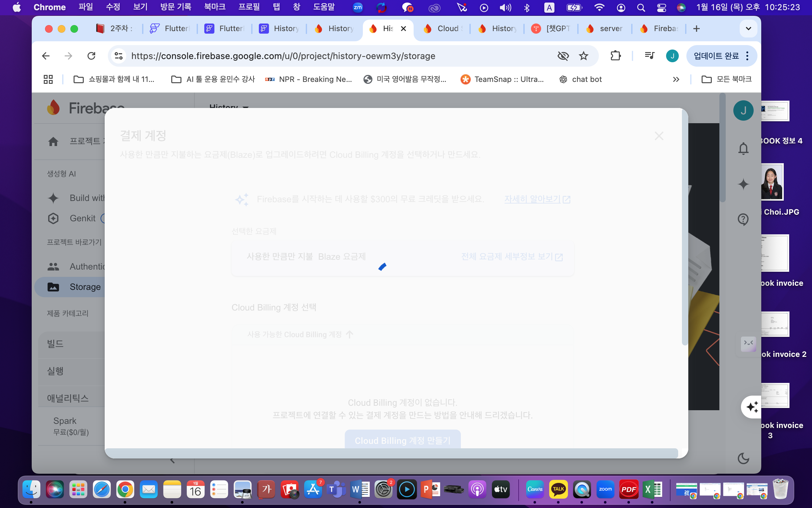Screen dimensions: 812x508
Task: Click the Gemini sparkle icon in right rail
Action: pyautogui.click(x=743, y=184)
